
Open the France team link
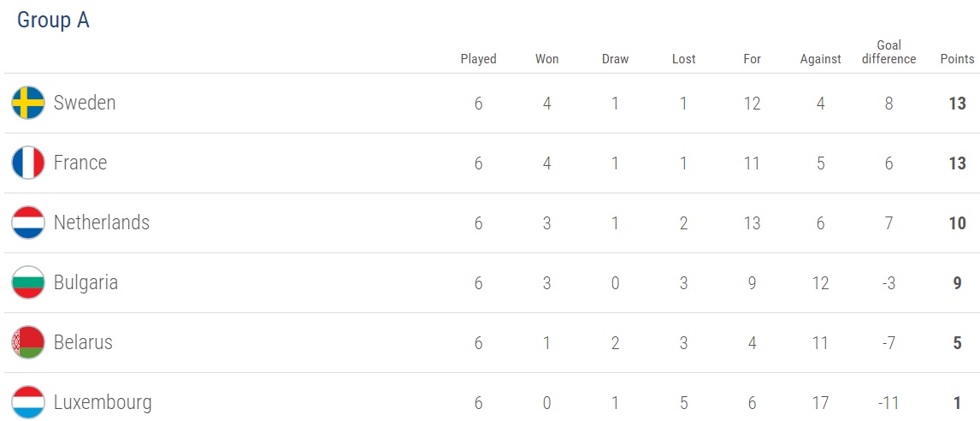(80, 163)
